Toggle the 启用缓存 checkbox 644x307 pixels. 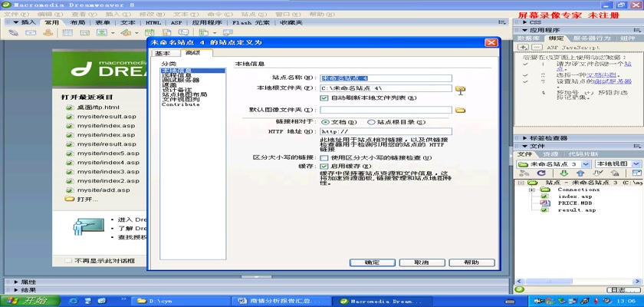point(324,167)
